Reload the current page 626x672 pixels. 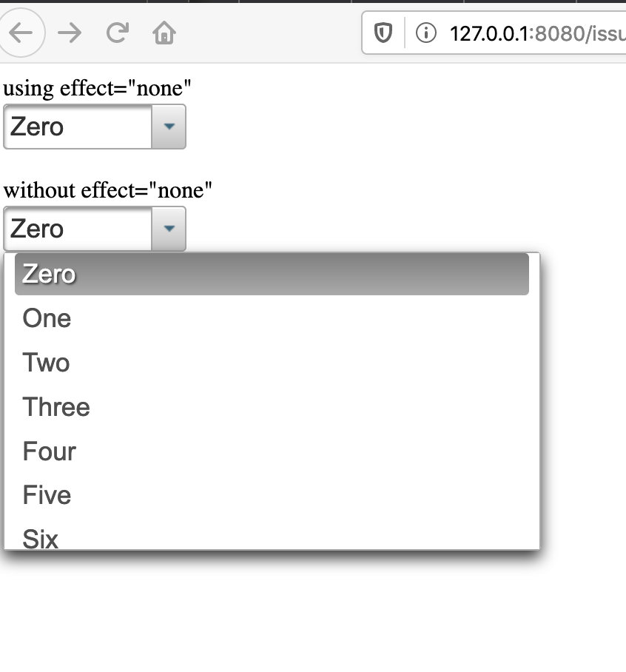tap(117, 33)
